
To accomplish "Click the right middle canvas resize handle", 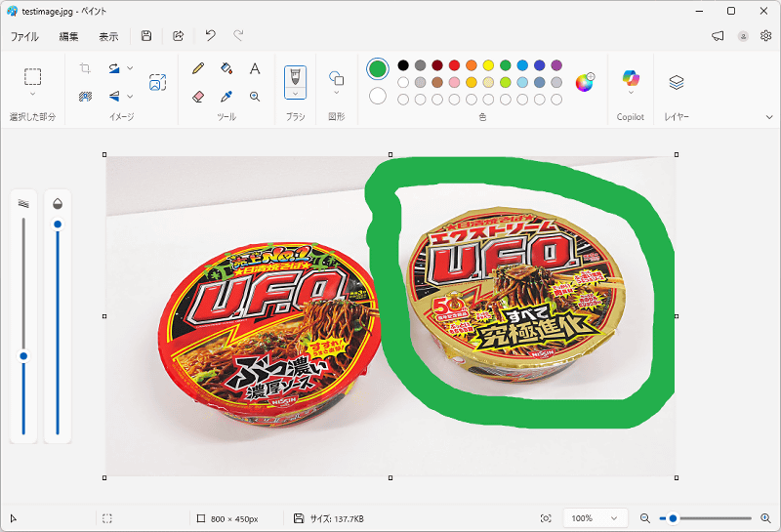I will pyautogui.click(x=677, y=316).
